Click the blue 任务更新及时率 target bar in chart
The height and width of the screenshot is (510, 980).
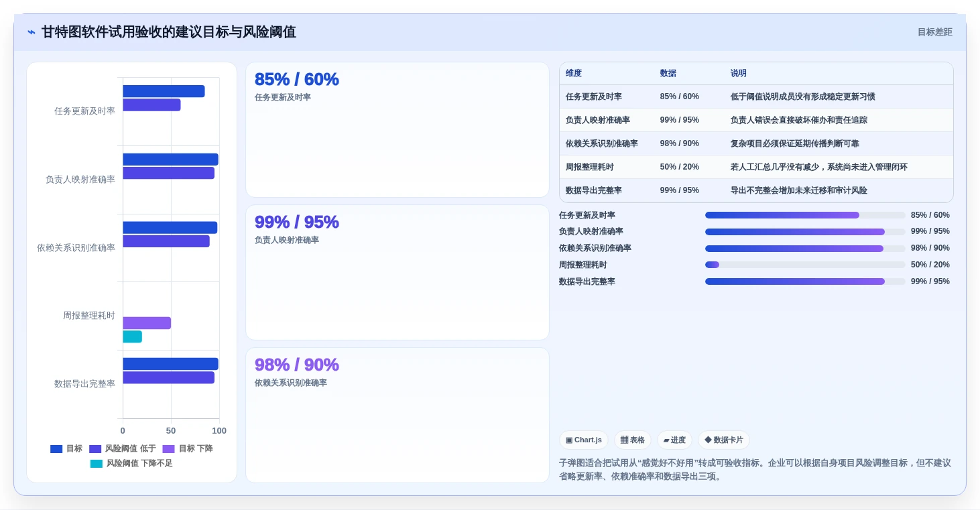(164, 91)
